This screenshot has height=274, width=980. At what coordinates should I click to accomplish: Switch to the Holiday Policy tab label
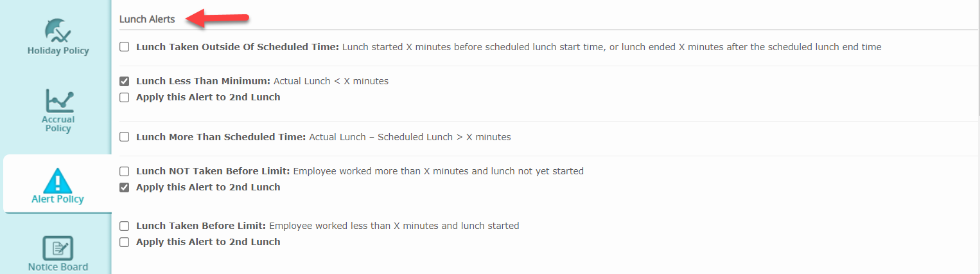(58, 51)
